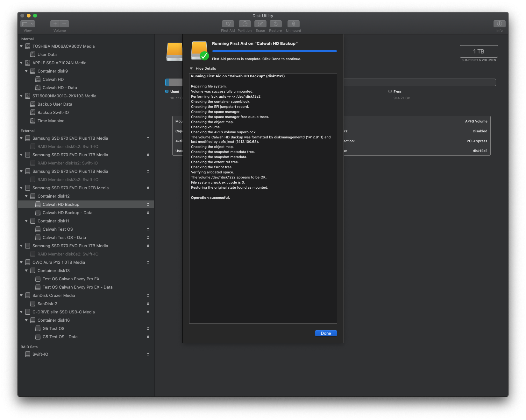
Task: Eject Calwah HD Backup - Data volume
Action: 148,213
